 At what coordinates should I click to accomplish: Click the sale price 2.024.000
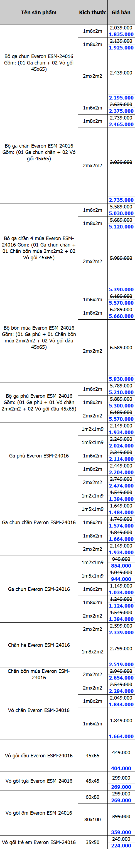[121, 446]
